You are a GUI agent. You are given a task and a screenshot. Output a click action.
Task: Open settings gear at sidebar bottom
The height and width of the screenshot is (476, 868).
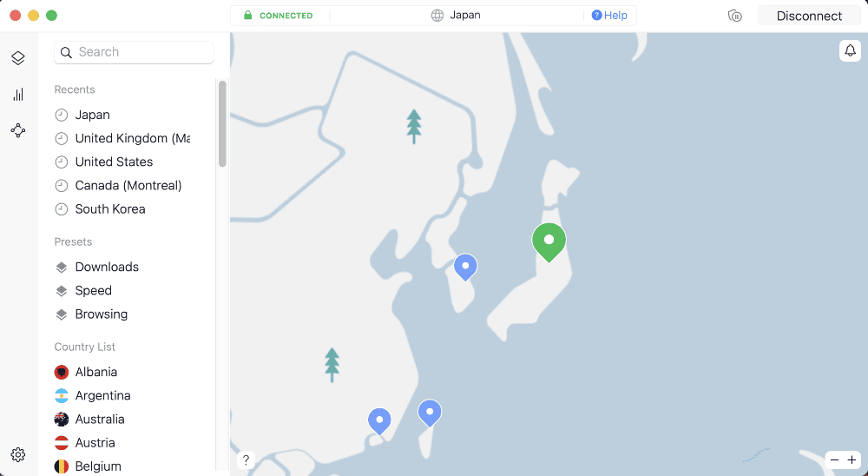pos(17,455)
